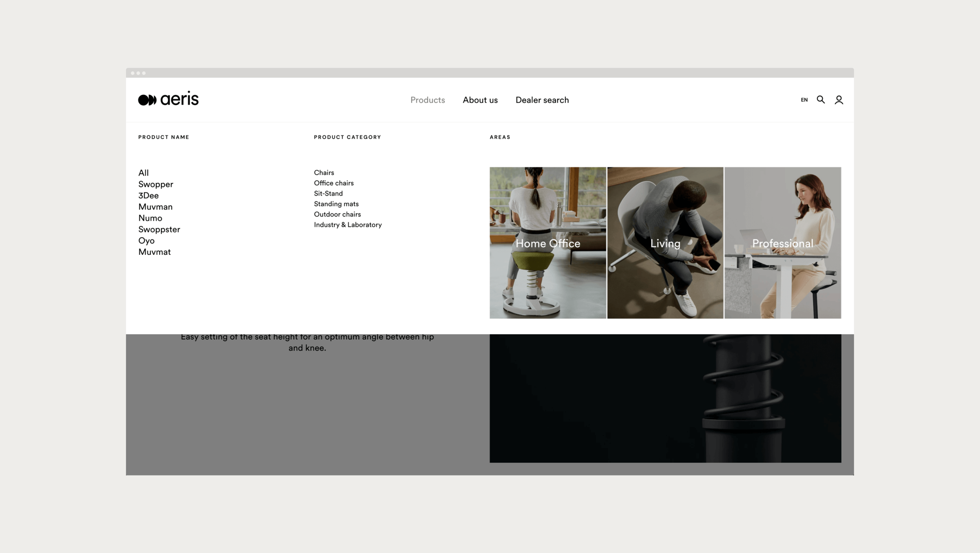
Task: Browse the Office chairs category
Action: tap(334, 183)
